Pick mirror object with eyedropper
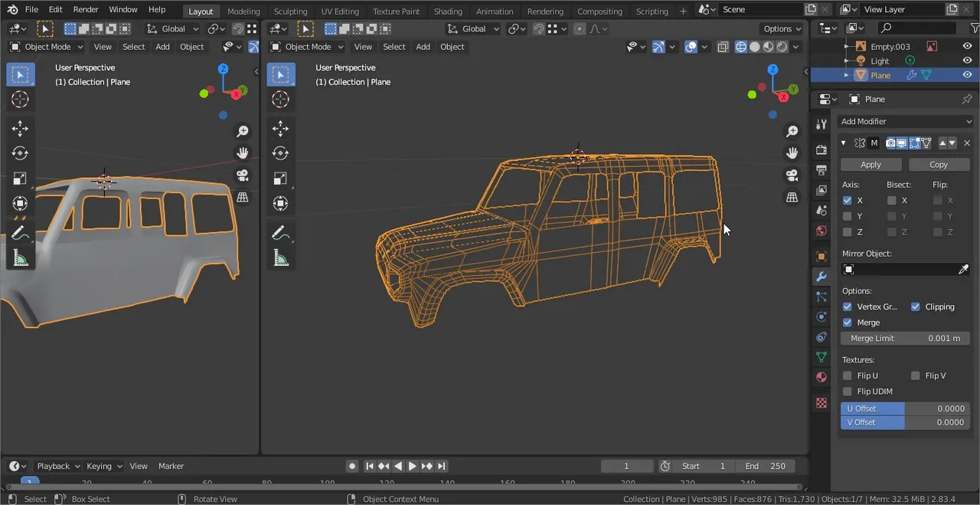 point(963,269)
